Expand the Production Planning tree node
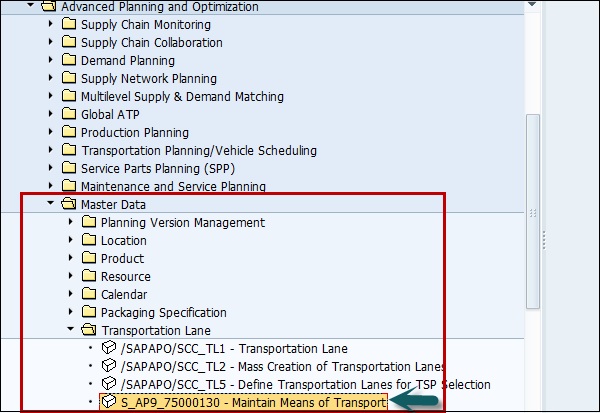600x413 pixels. click(x=51, y=133)
